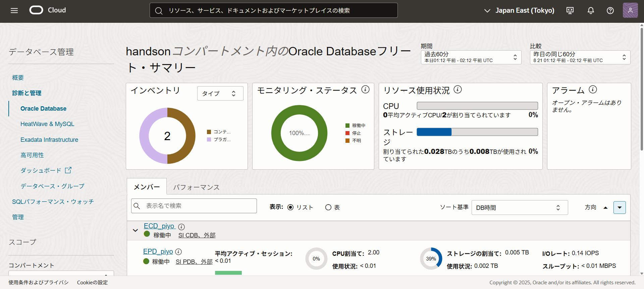The image size is (644, 289).
Task: Click the CPU usage progress bar
Action: click(x=477, y=106)
